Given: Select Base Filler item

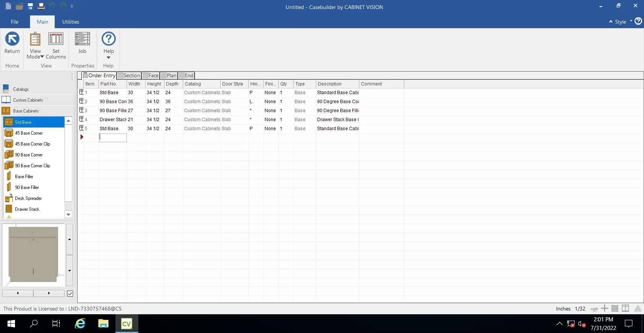Looking at the screenshot, I should point(34,177).
